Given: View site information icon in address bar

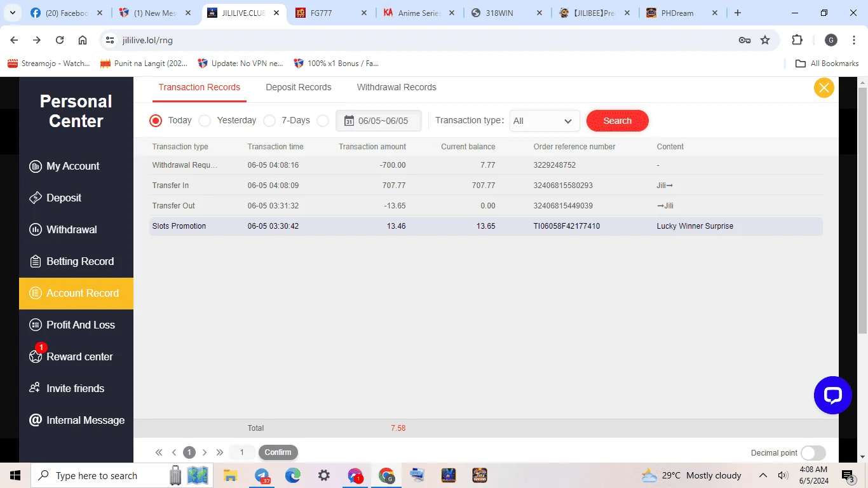Looking at the screenshot, I should click(x=110, y=40).
